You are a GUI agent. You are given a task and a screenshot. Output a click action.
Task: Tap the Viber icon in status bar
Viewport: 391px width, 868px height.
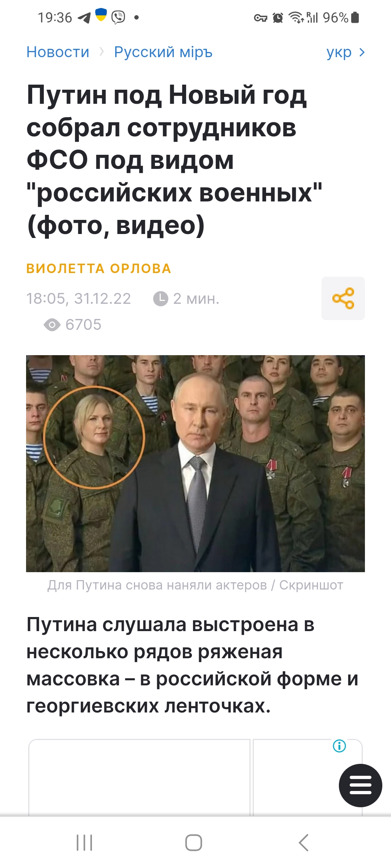(118, 17)
